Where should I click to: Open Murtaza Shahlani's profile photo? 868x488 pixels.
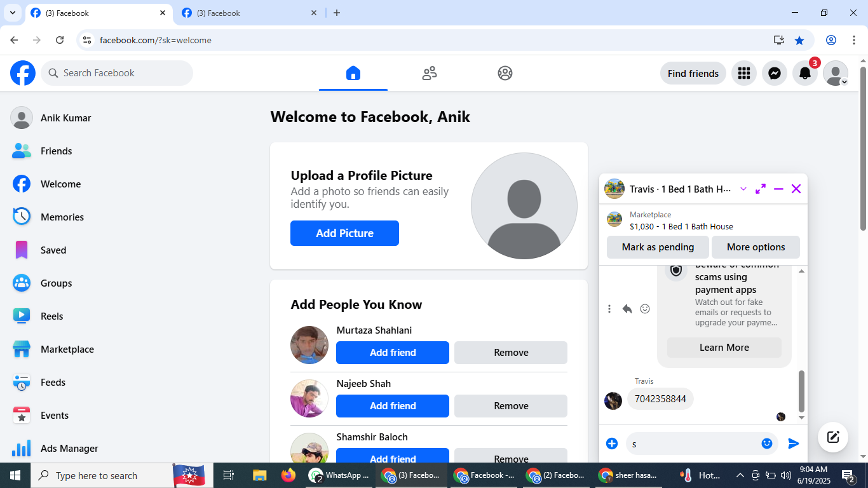point(309,345)
